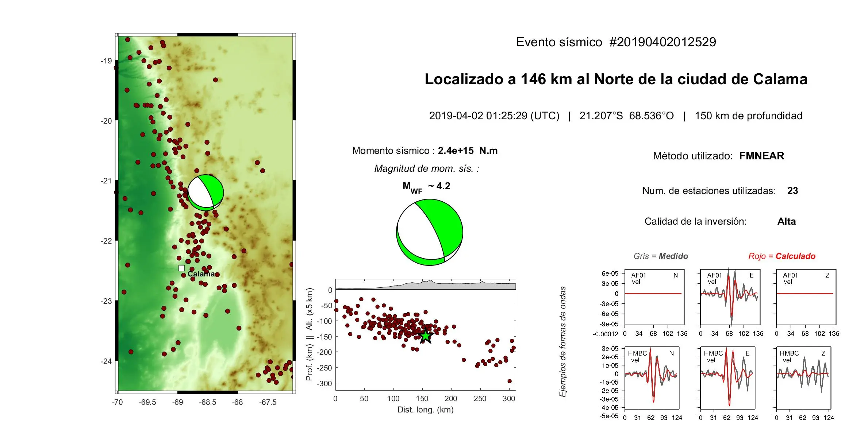
Task: Click the -70 longitude tick label
Action: pyautogui.click(x=117, y=402)
